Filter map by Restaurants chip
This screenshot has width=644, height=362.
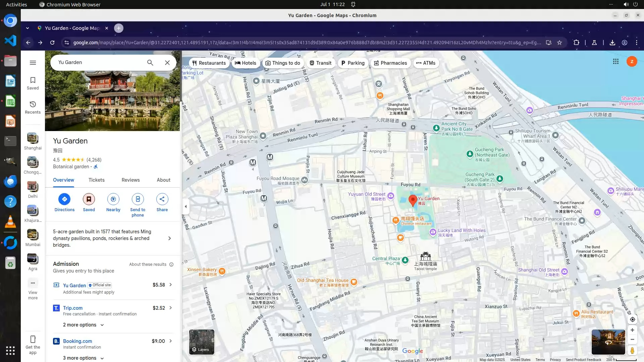(209, 63)
